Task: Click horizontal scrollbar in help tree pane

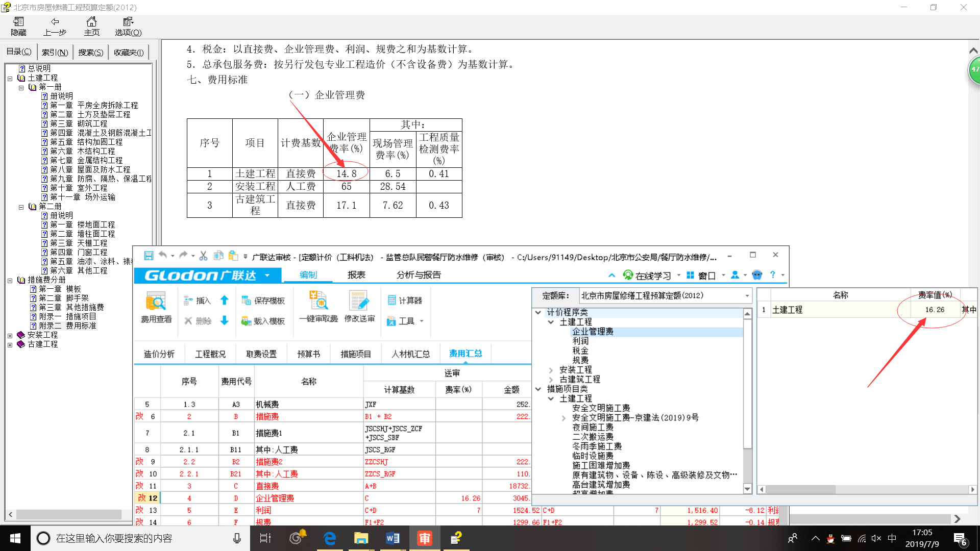Action: pos(68,515)
